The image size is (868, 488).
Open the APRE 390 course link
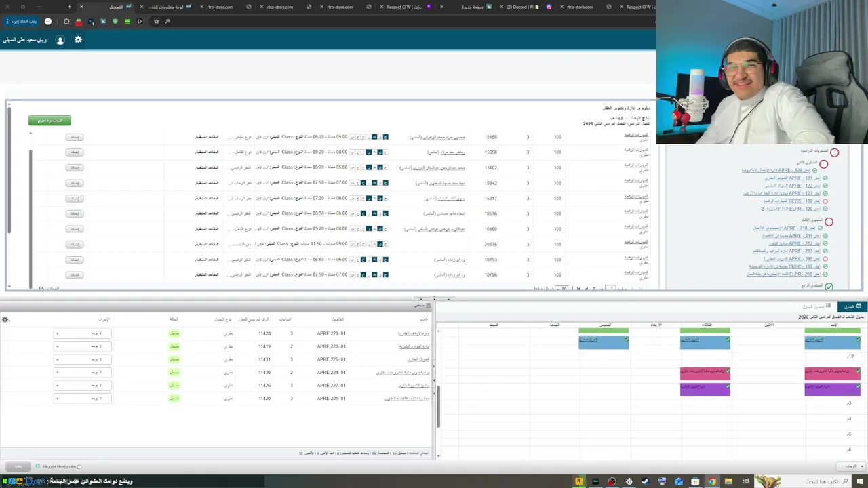pos(791,259)
